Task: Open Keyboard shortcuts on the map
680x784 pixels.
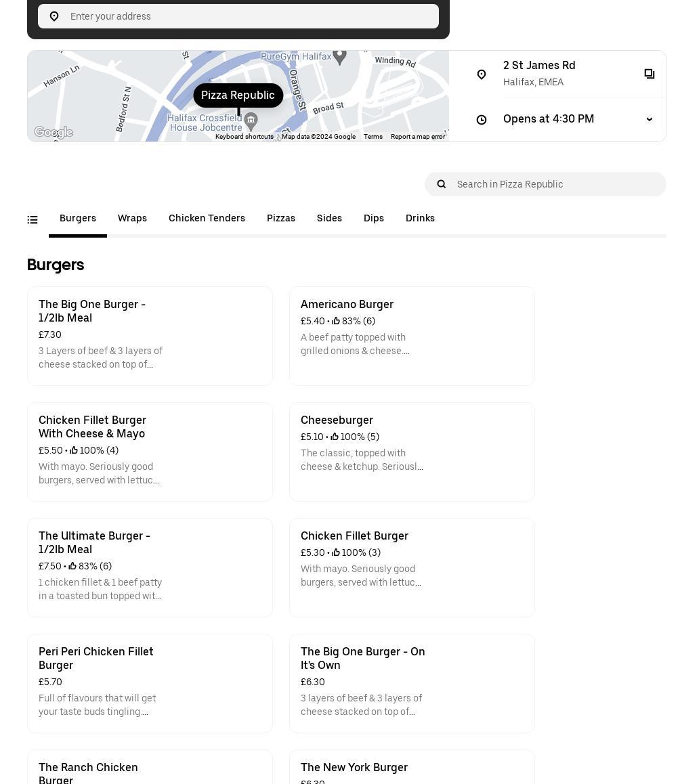Action: point(245,137)
